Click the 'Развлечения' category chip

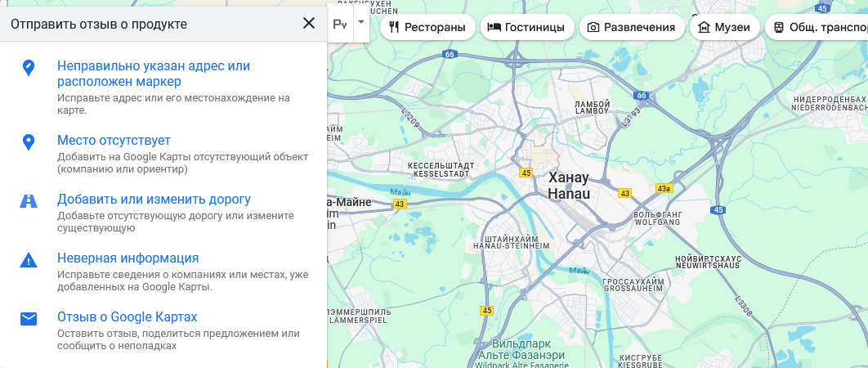click(632, 27)
